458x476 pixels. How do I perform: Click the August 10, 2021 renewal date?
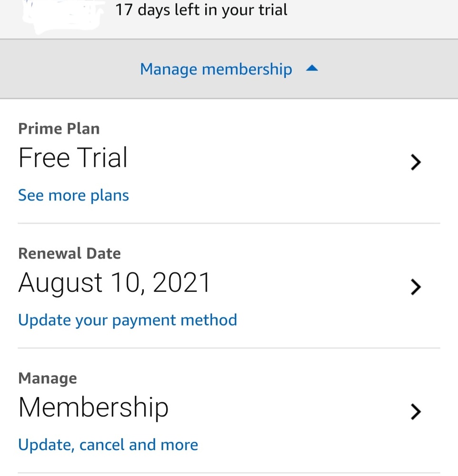click(114, 283)
